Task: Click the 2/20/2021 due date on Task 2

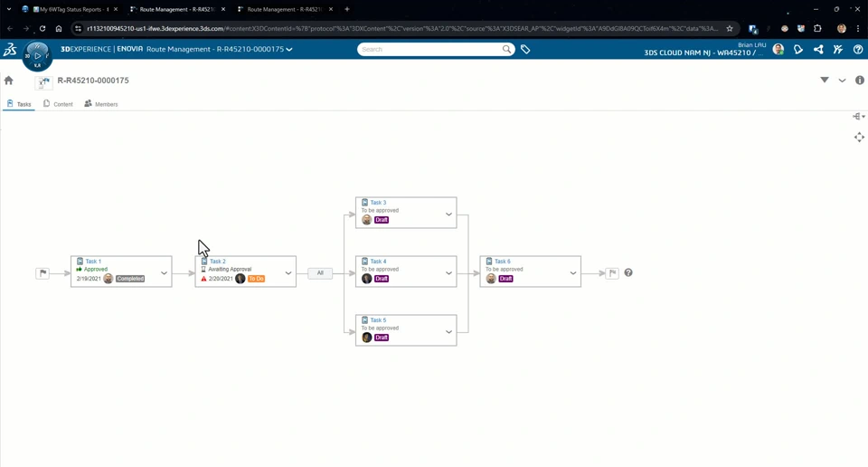Action: [x=221, y=279]
